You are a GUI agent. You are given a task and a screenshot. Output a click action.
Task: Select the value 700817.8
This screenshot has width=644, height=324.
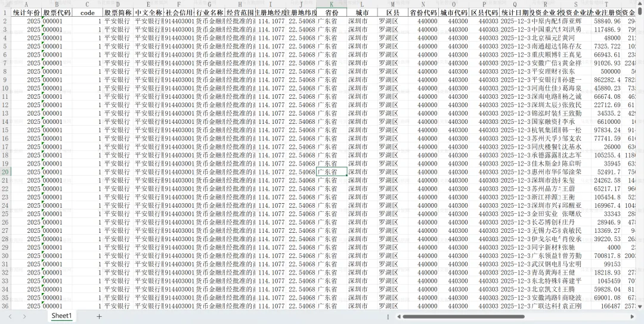click(x=606, y=256)
